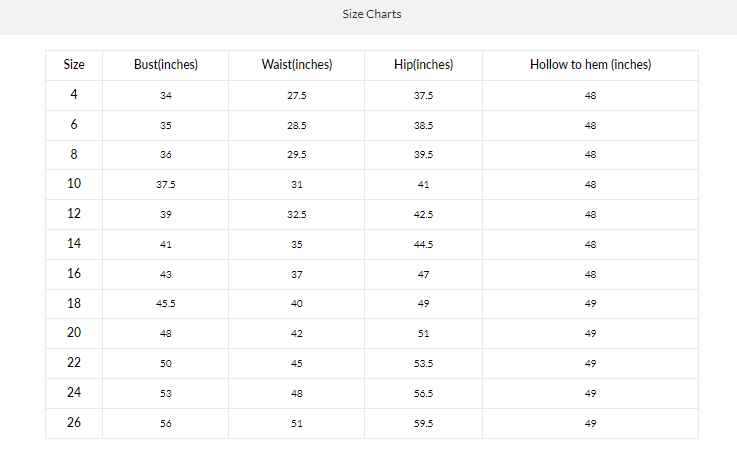Image resolution: width=737 pixels, height=452 pixels.
Task: Select size 4 in the Size column
Action: click(74, 95)
